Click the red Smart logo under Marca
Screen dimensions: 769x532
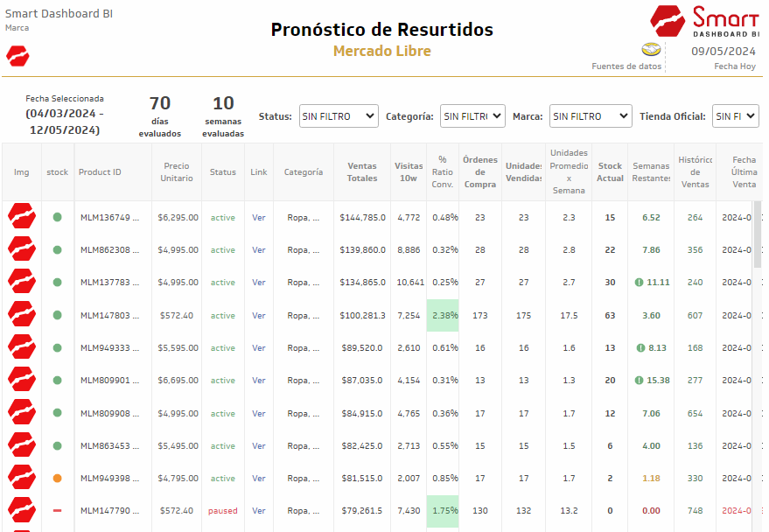pos(17,56)
